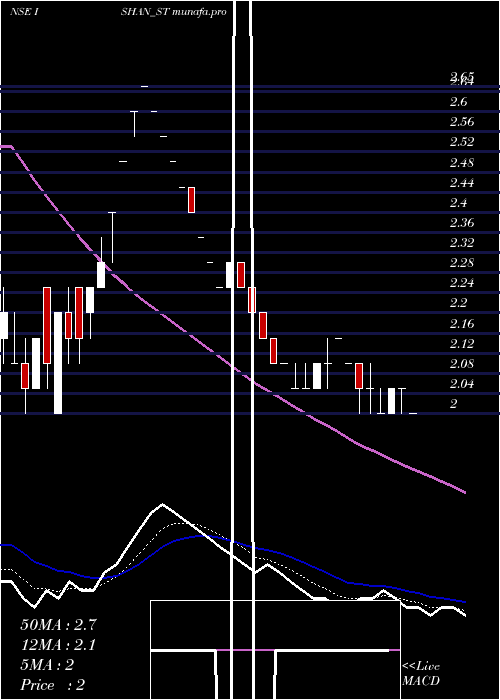Click the Price : 2 label
This screenshot has width=500, height=700.
[53, 685]
